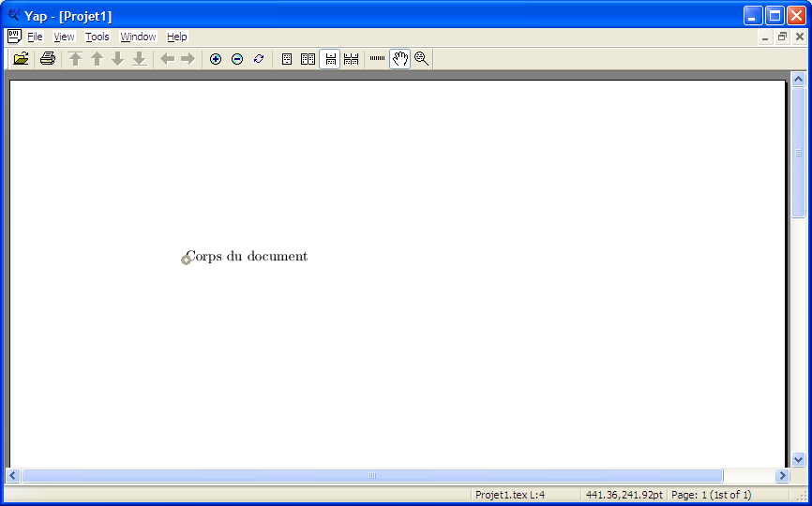Click the horizontal scrollbar left arrow
Viewport: 812px width, 506px height.
tap(13, 475)
